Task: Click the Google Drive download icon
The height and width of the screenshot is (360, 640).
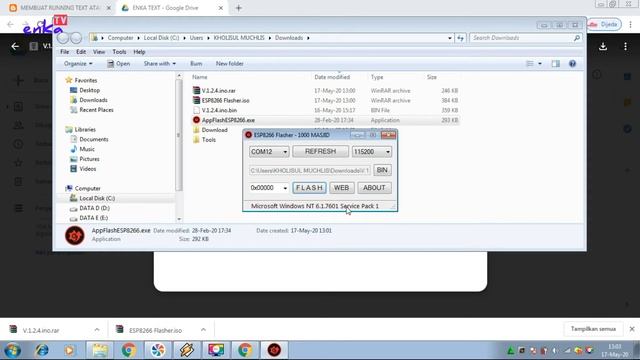Action: tap(602, 47)
